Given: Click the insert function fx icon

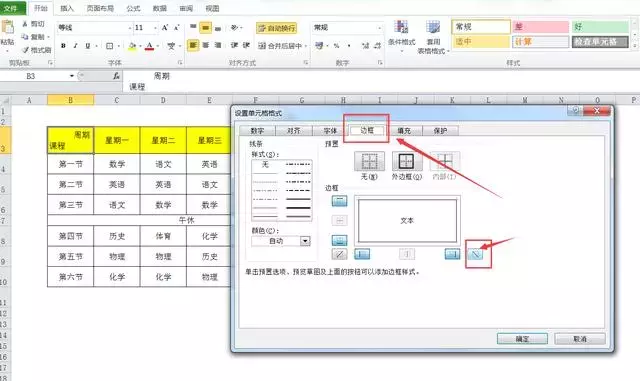Looking at the screenshot, I should [116, 76].
